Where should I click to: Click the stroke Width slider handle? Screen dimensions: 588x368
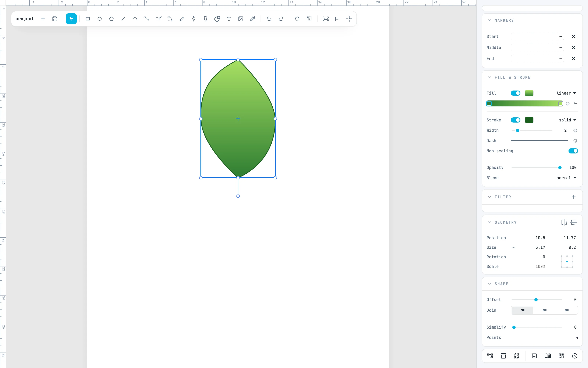[518, 130]
